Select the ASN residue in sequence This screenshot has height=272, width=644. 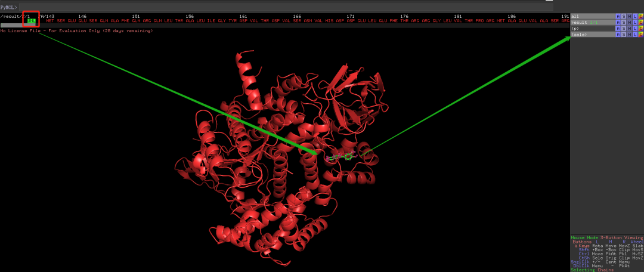(308, 20)
